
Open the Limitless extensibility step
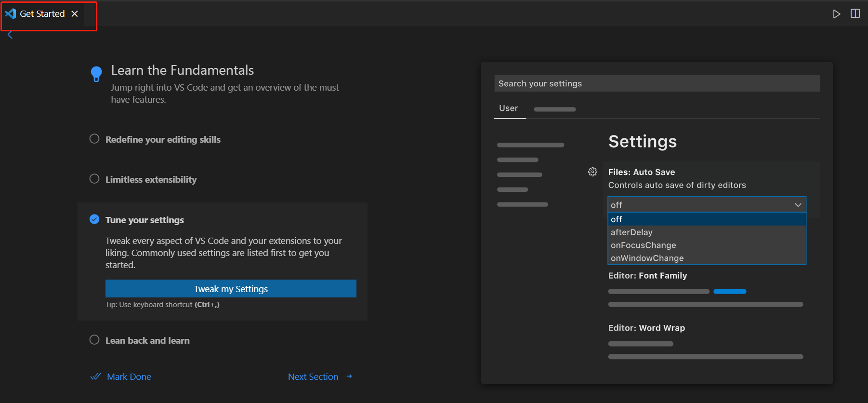151,179
